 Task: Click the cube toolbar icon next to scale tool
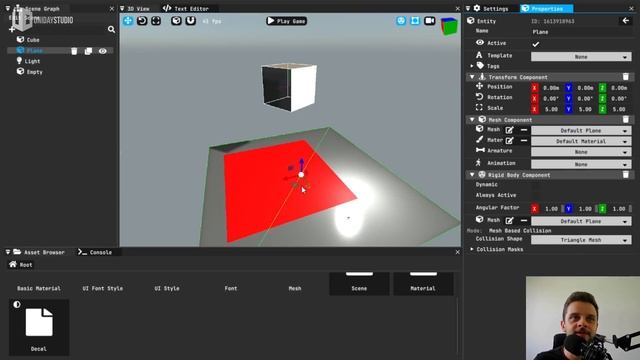point(176,20)
